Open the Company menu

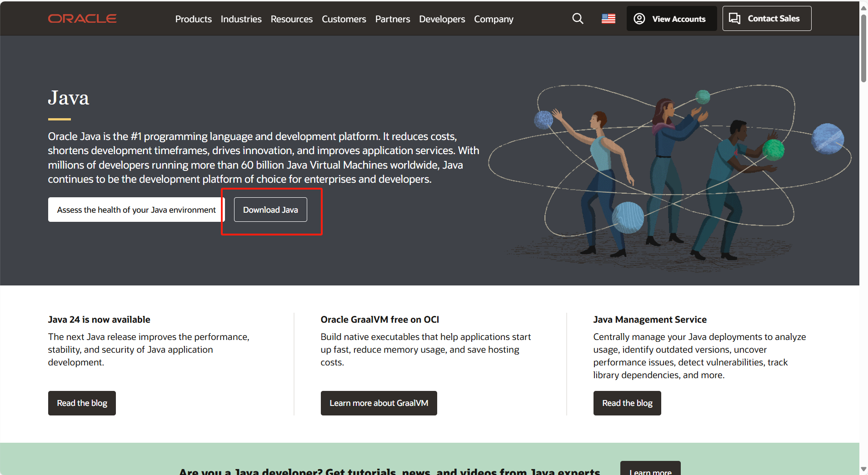click(x=494, y=19)
